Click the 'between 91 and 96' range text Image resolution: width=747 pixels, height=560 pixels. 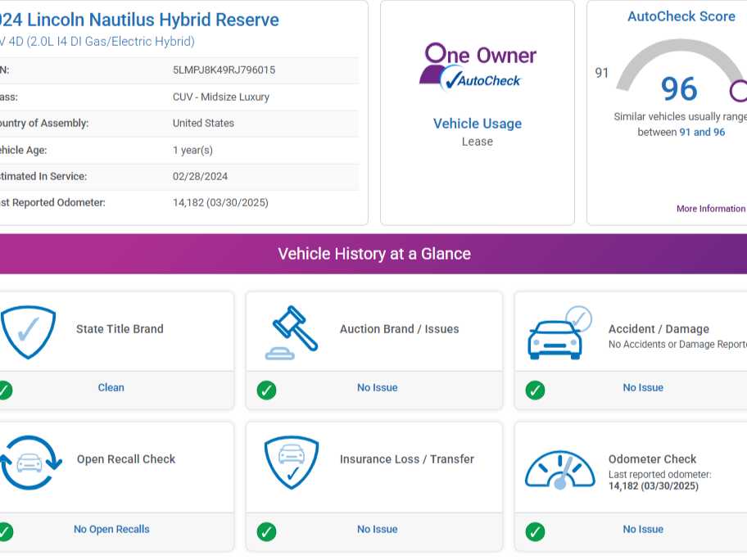(681, 132)
